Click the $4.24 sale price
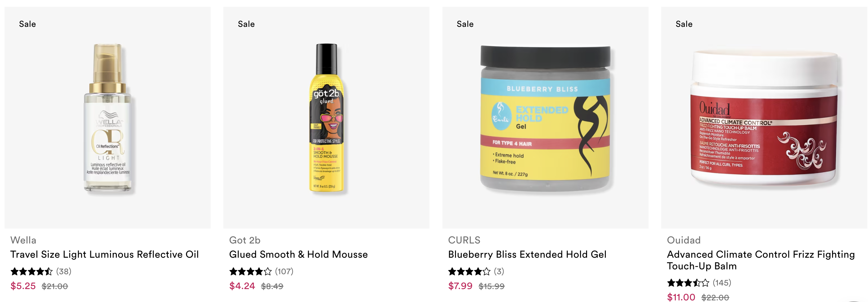868x302 pixels. point(242,286)
